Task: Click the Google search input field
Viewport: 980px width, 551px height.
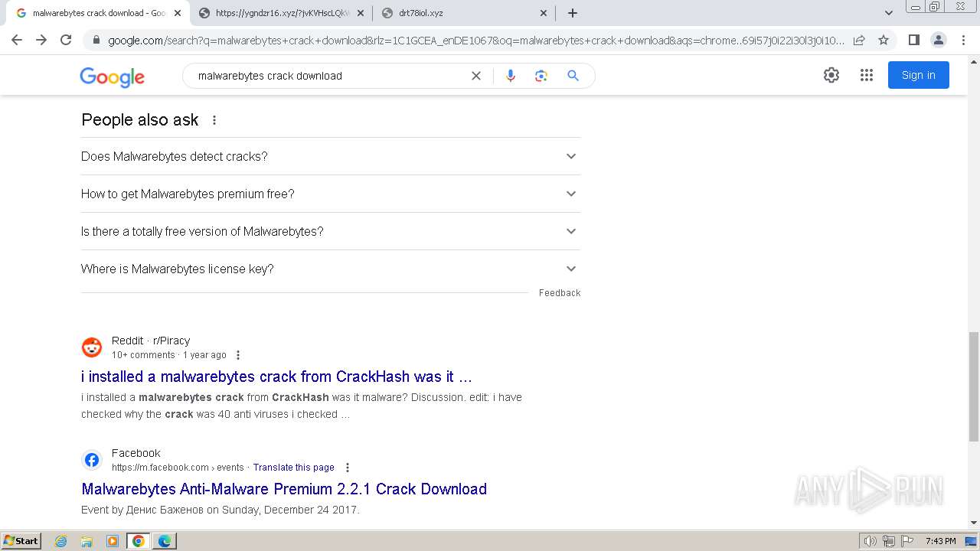Action: 329,76
